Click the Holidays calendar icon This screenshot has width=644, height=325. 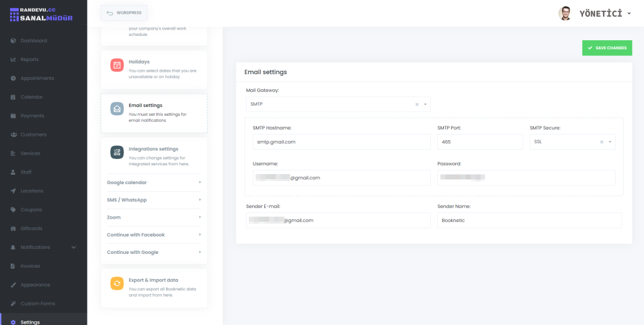click(117, 65)
